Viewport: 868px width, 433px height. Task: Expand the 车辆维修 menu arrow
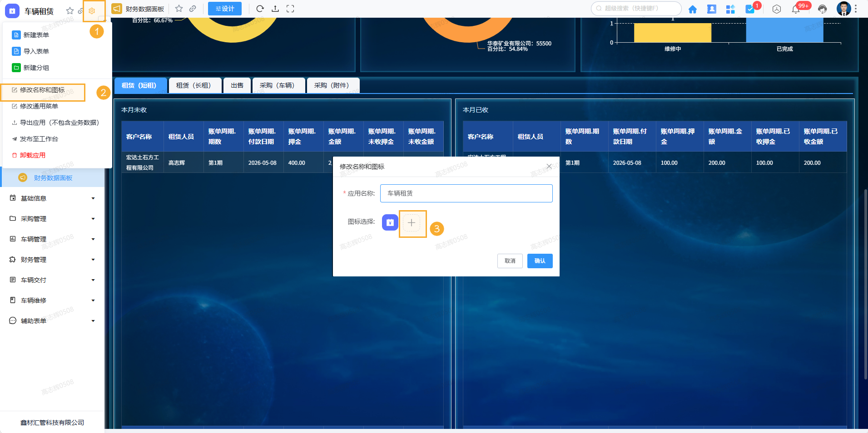click(x=93, y=300)
